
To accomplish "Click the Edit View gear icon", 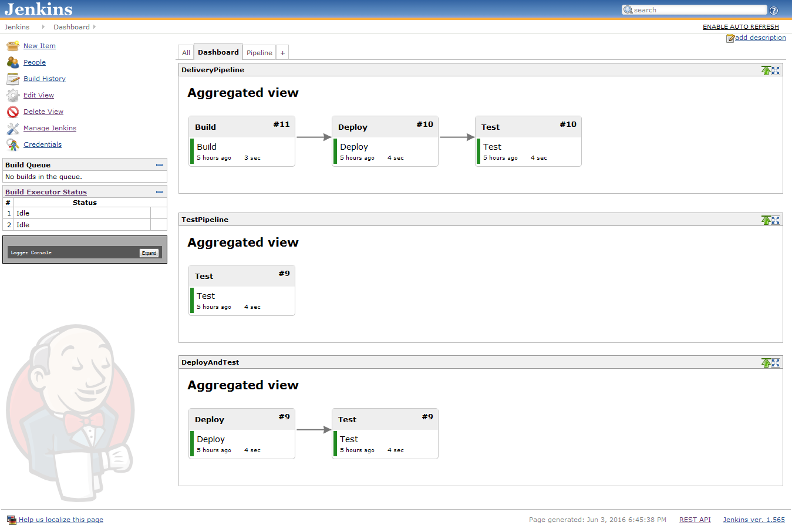I will (12, 95).
